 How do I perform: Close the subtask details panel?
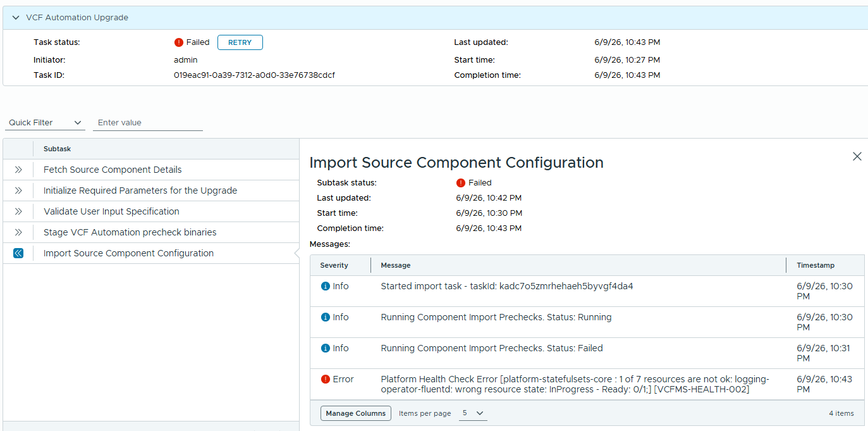(x=857, y=156)
